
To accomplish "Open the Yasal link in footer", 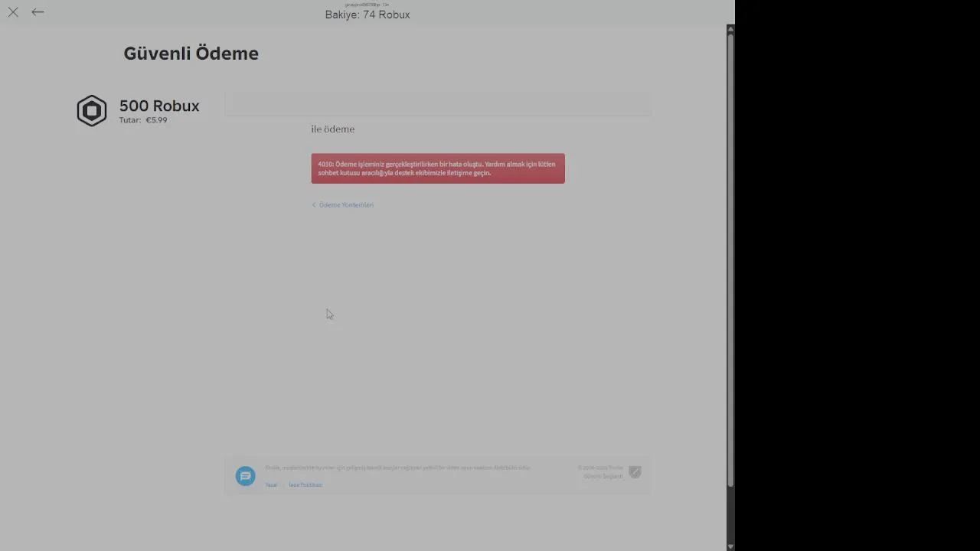I will click(271, 485).
